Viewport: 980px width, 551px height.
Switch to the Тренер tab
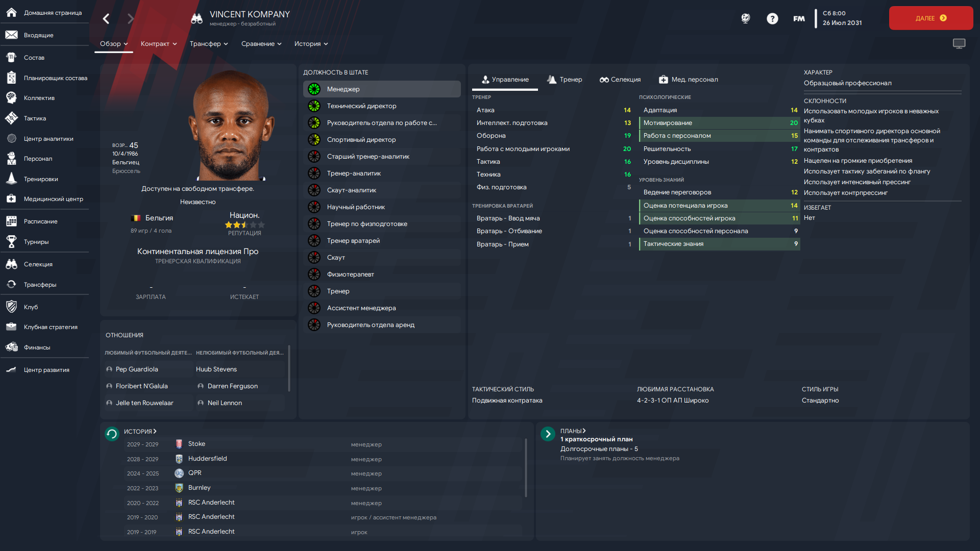coord(565,80)
